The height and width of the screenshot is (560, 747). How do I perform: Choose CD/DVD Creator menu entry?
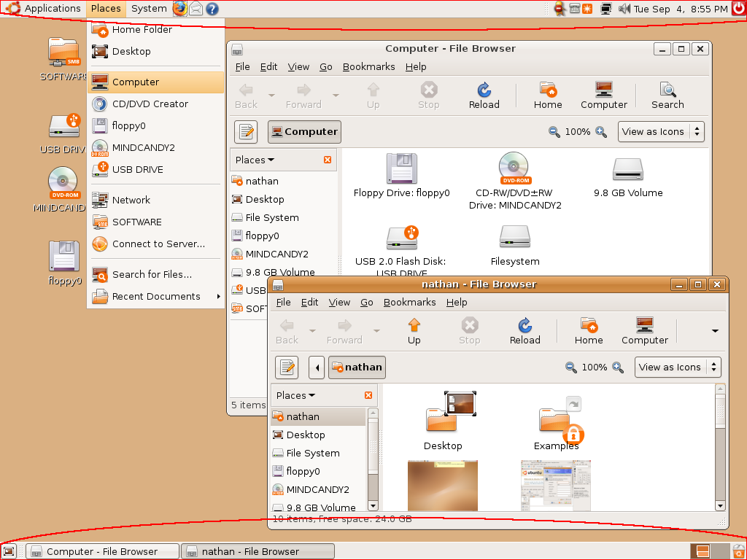point(155,104)
